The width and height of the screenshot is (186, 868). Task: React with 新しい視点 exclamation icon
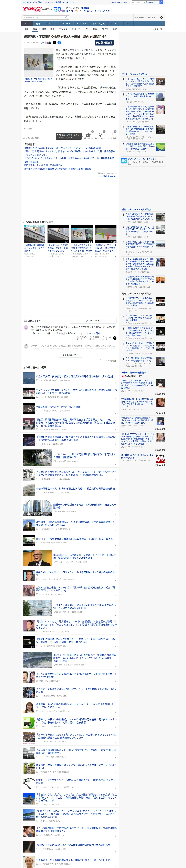coord(112,135)
